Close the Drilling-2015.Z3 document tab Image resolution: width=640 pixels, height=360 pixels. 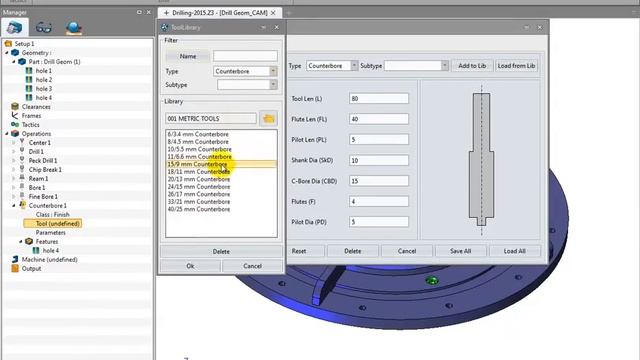pos(273,13)
